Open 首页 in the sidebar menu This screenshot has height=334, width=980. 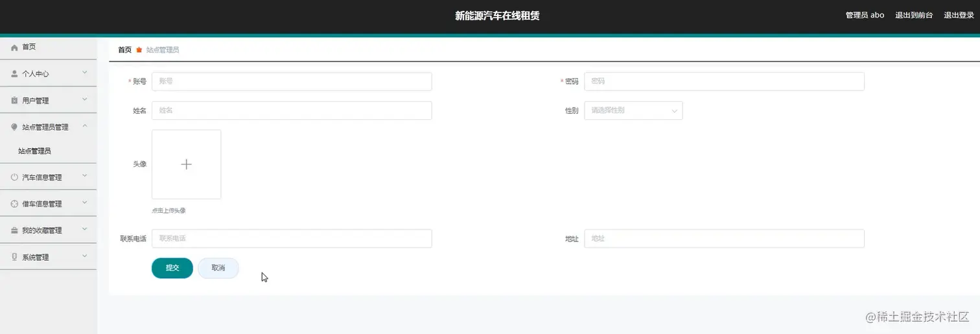[x=49, y=47]
